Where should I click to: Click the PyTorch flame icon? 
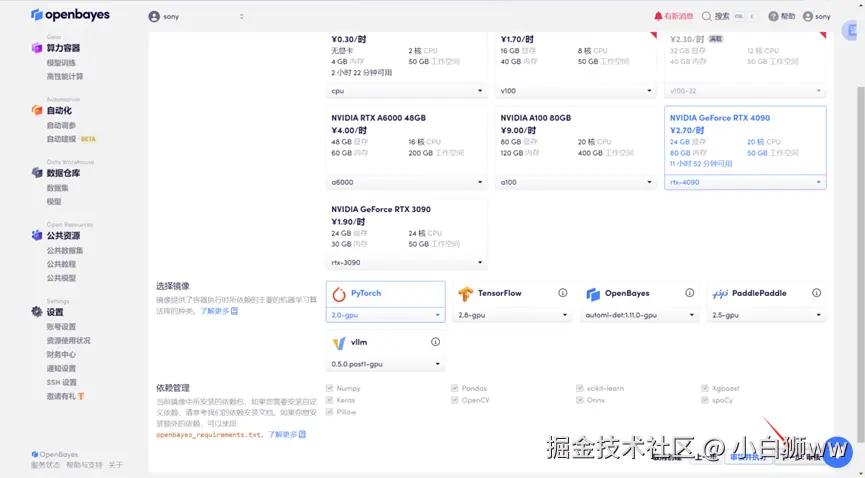pos(339,294)
